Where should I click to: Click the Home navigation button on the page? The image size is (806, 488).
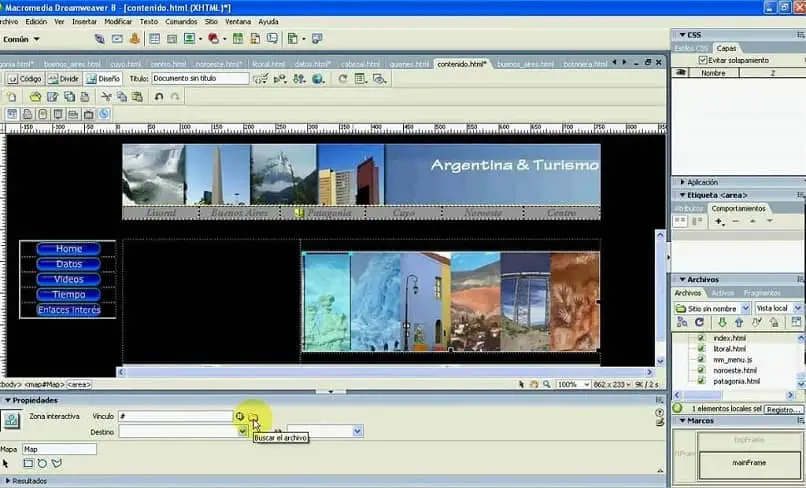[x=68, y=249]
